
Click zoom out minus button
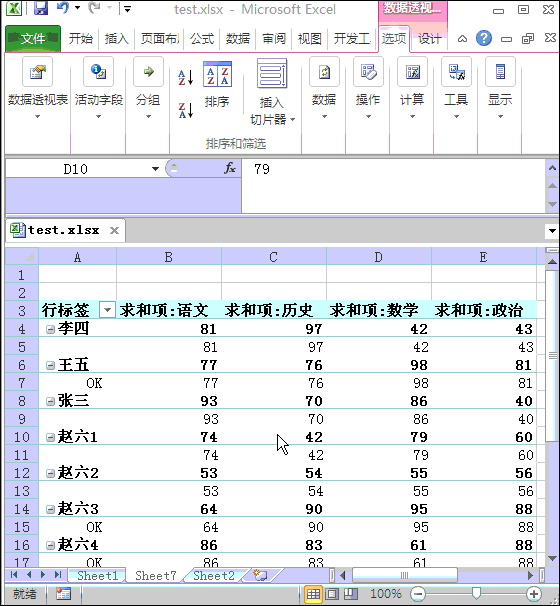tap(418, 594)
